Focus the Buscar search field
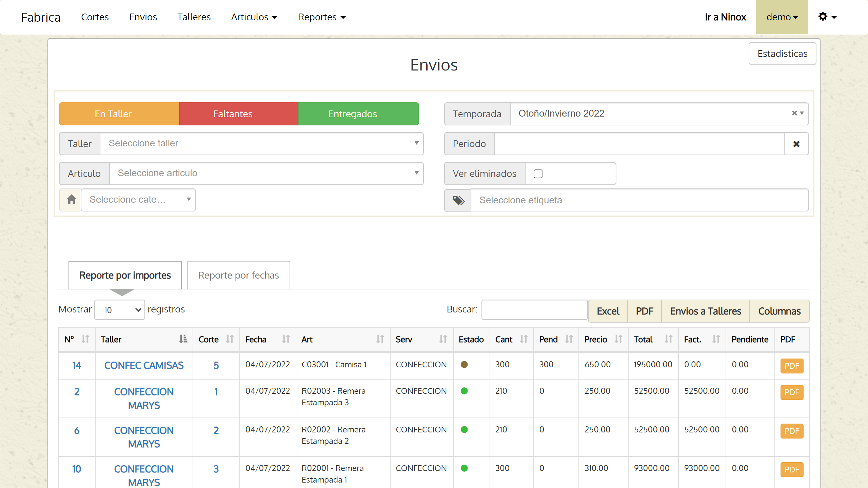The image size is (868, 488). coord(535,310)
